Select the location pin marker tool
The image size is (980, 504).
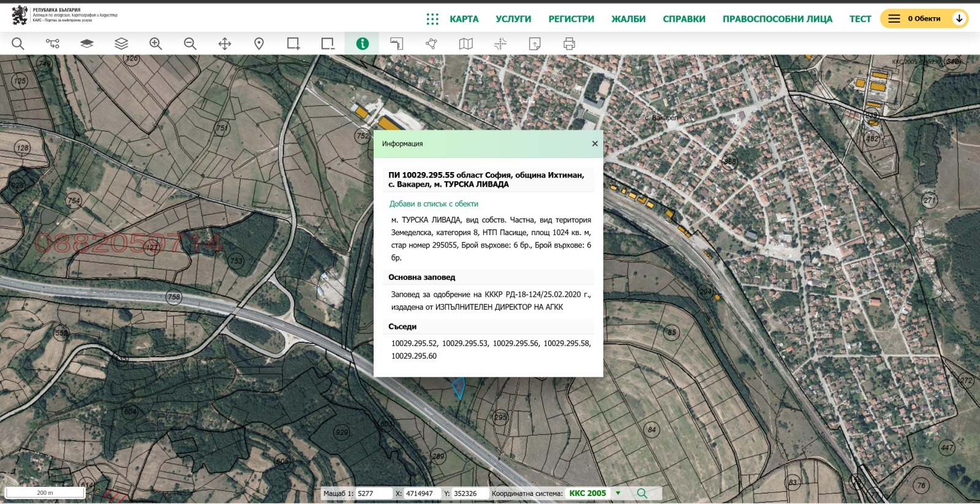tap(259, 43)
